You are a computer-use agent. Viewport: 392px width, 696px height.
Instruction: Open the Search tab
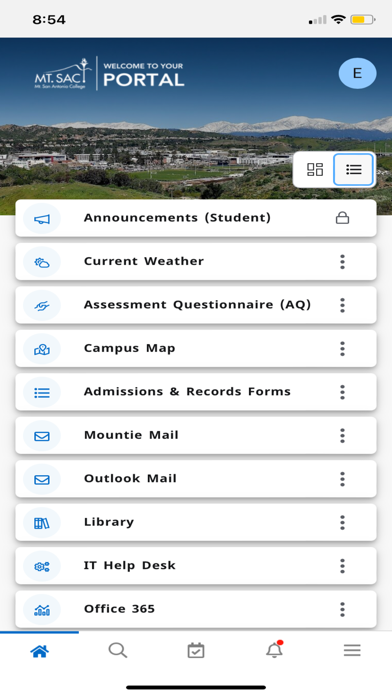118,651
